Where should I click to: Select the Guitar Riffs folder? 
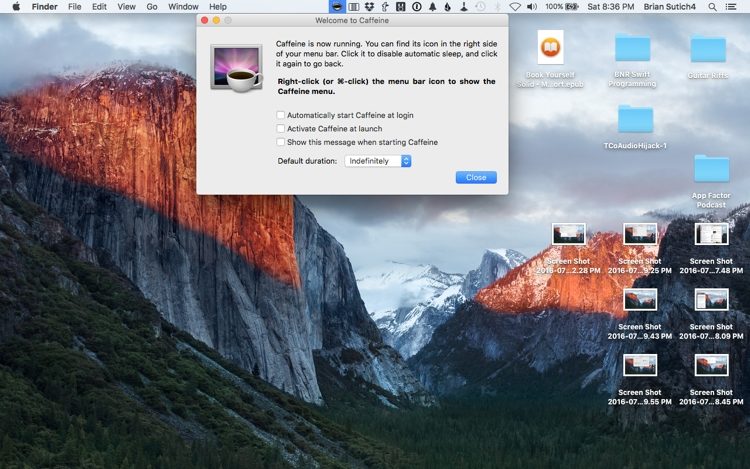(708, 49)
